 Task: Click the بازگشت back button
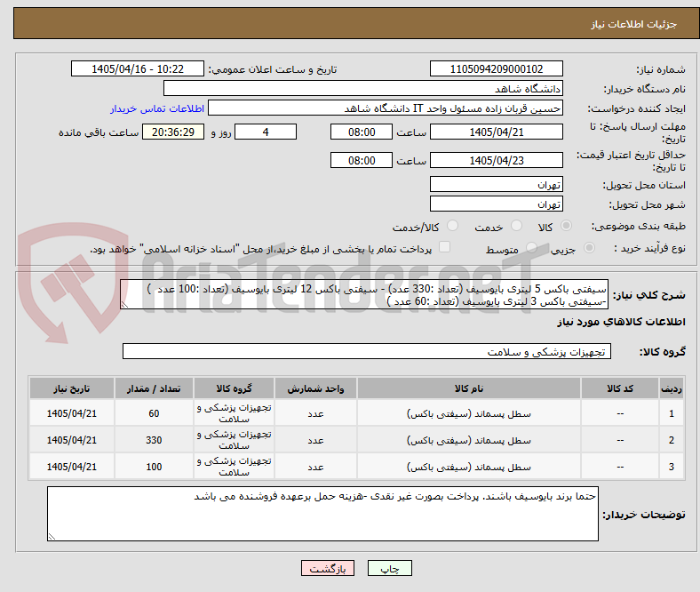[x=328, y=568]
